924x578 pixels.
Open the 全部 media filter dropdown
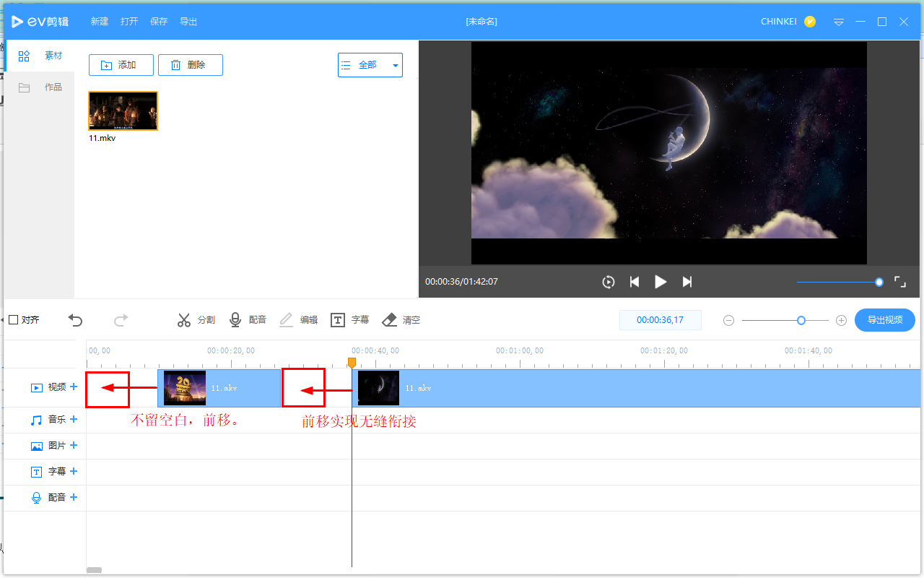[370, 64]
